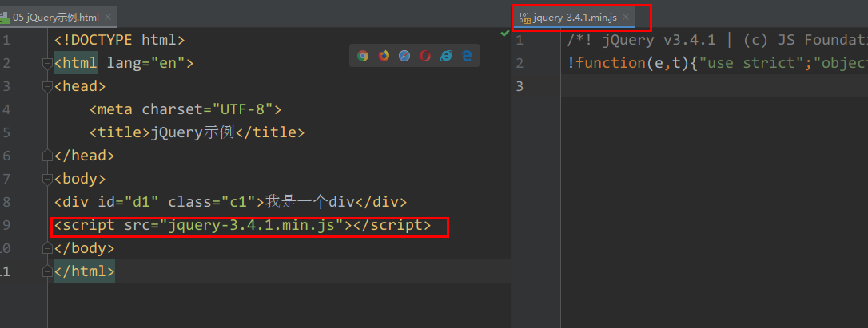Screen dimensions: 868x328
Task: Click the class="c1" attribute
Action: pyautogui.click(x=212, y=202)
